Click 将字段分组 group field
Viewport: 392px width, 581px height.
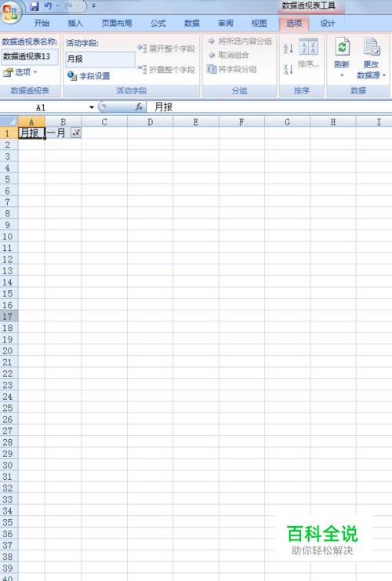pos(232,69)
